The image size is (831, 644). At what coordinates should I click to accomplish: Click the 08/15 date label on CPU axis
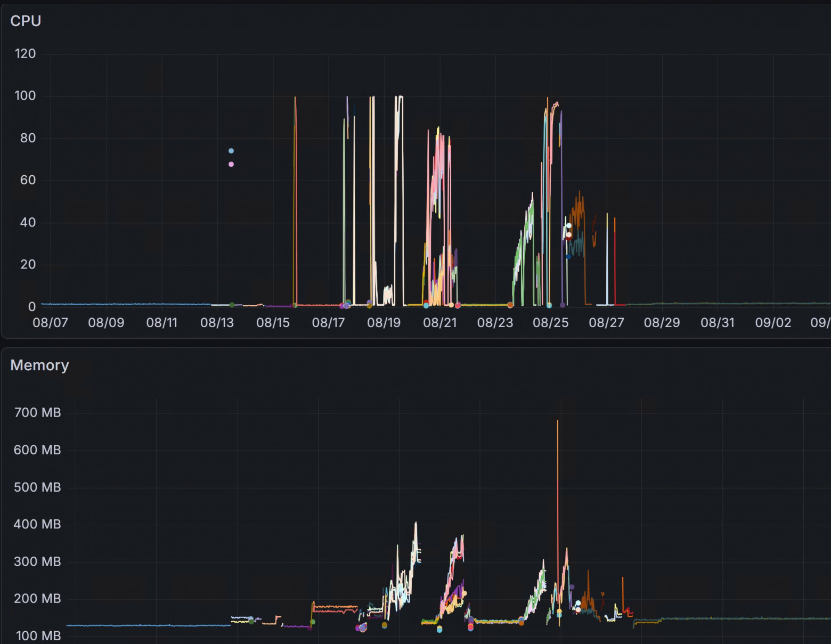point(273,322)
